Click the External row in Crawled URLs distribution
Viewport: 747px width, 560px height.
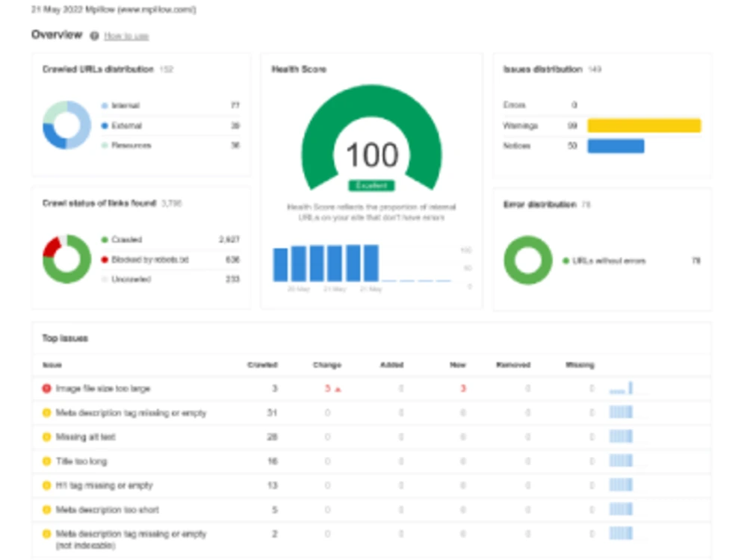coord(170,125)
